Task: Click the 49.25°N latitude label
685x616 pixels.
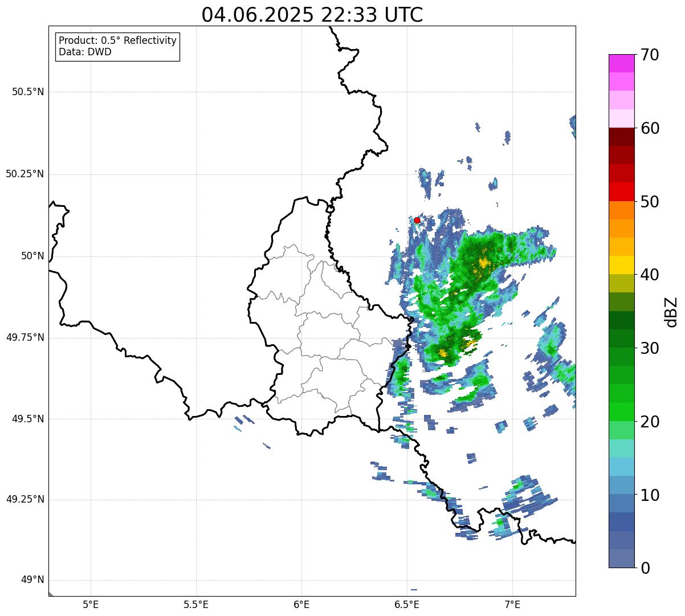Action: [25, 499]
